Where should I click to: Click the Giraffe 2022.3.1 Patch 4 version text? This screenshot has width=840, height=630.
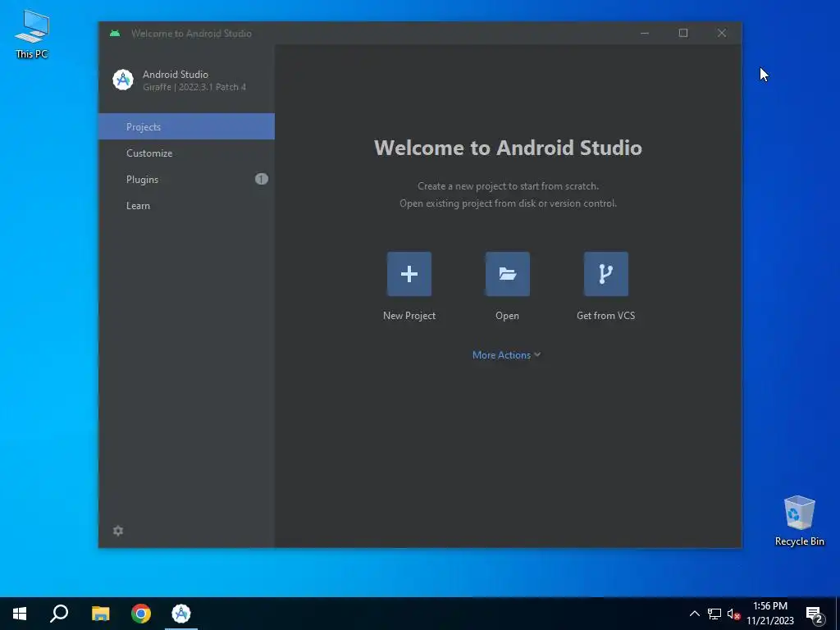194,87
